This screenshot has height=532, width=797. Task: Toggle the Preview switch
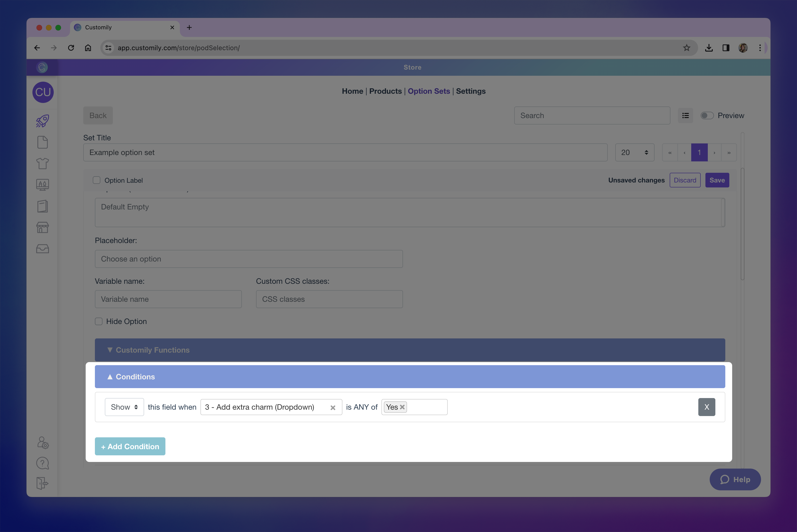point(707,116)
